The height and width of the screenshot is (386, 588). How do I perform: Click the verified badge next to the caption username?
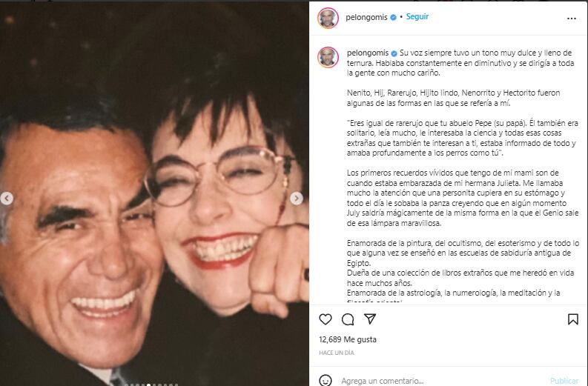click(x=394, y=53)
